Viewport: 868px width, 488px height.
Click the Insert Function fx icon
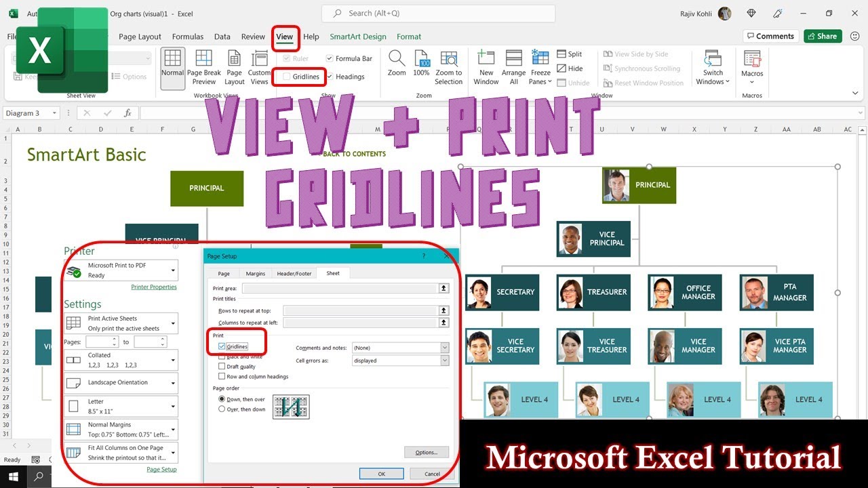(x=127, y=113)
